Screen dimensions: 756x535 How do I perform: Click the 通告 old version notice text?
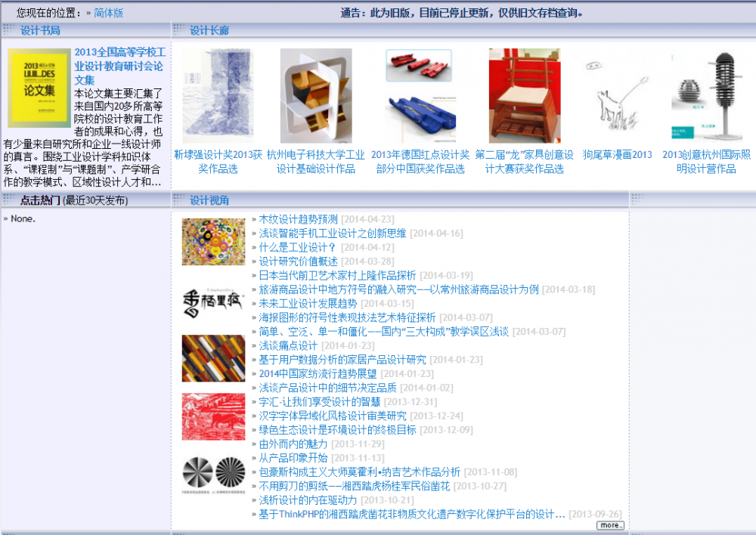coord(461,13)
